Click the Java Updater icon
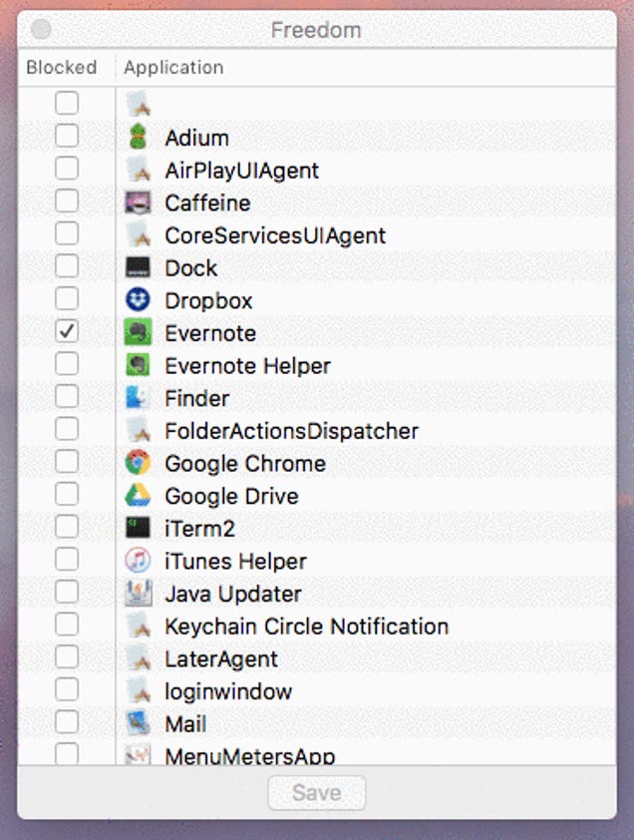 pyautogui.click(x=139, y=594)
